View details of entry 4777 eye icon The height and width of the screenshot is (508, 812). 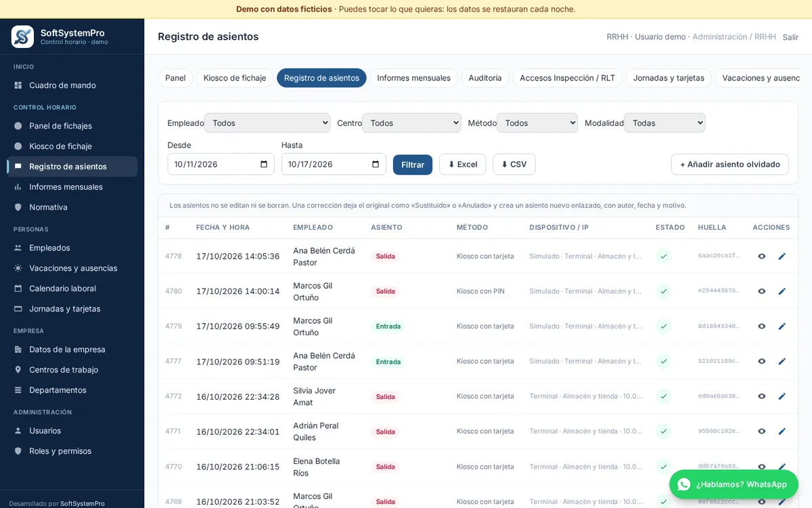point(762,361)
